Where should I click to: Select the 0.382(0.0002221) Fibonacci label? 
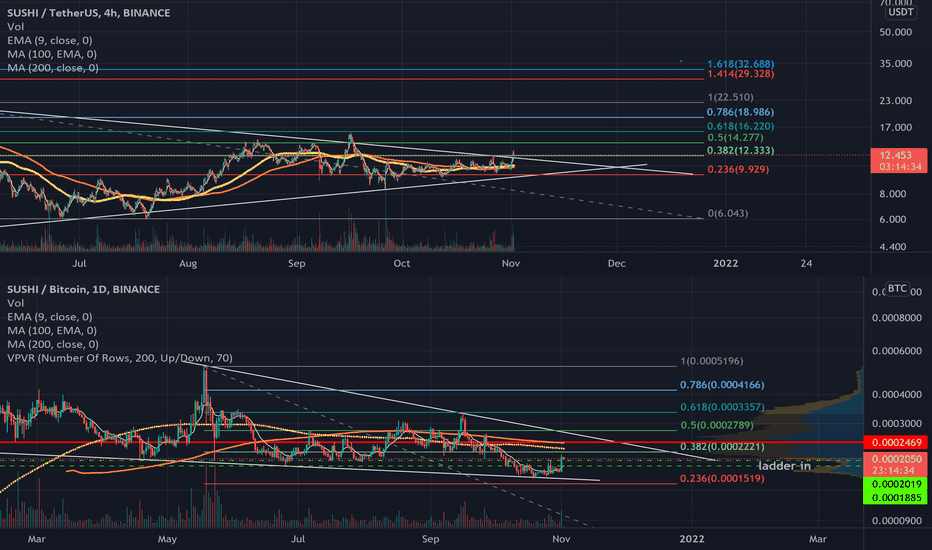[x=722, y=447]
